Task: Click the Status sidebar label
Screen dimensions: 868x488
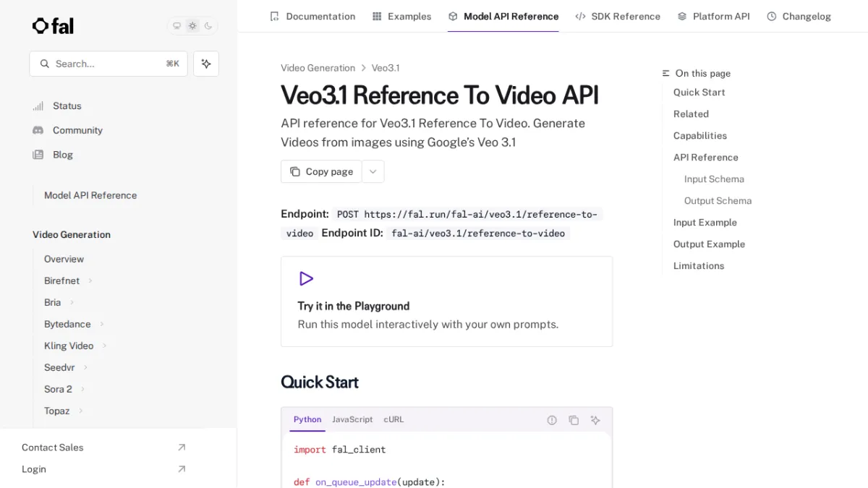Action: [x=67, y=106]
